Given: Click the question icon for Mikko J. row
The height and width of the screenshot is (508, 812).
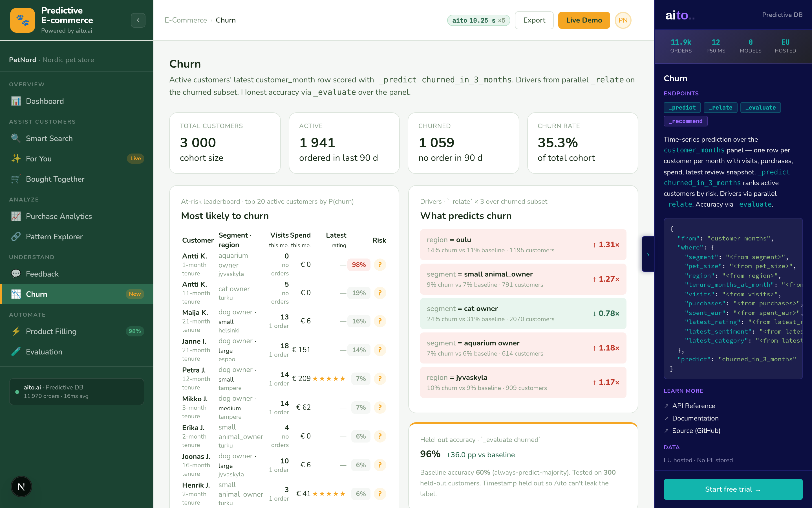Looking at the screenshot, I should click(x=380, y=407).
